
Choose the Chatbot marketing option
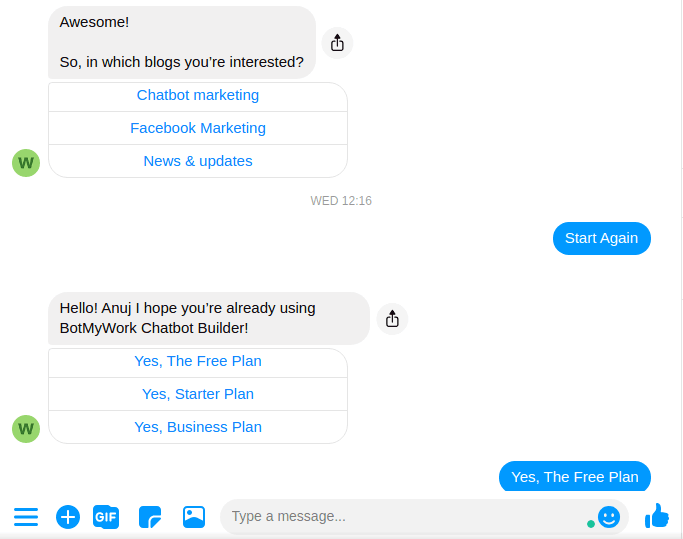[x=198, y=95]
